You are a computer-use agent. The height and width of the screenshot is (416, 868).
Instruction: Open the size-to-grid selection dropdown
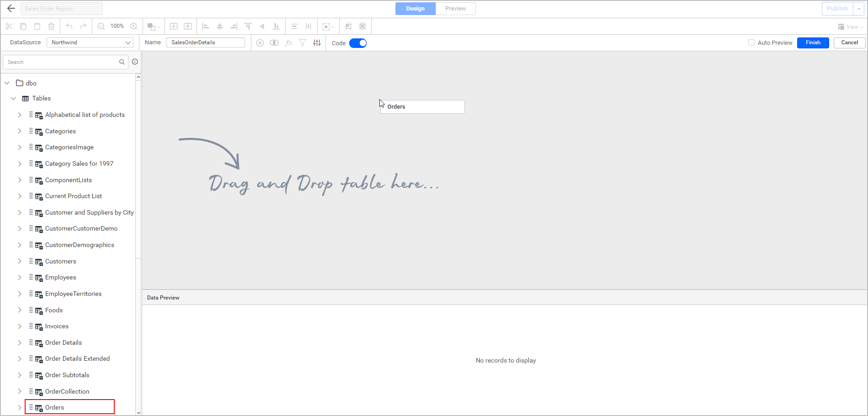[x=328, y=26]
